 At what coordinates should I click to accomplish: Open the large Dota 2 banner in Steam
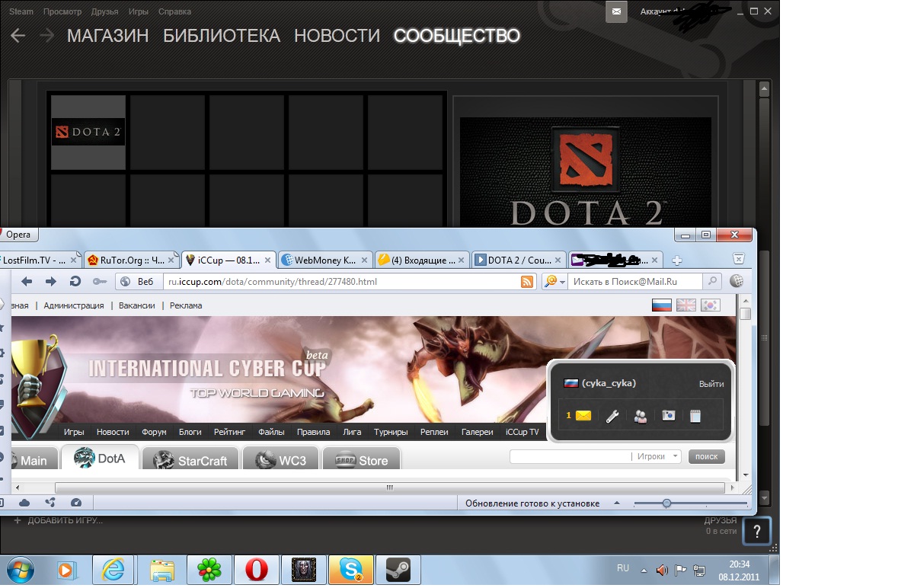[x=585, y=171]
